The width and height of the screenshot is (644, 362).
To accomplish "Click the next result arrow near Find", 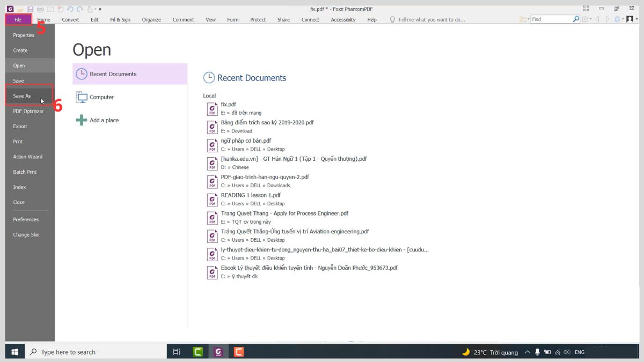I will [608, 19].
